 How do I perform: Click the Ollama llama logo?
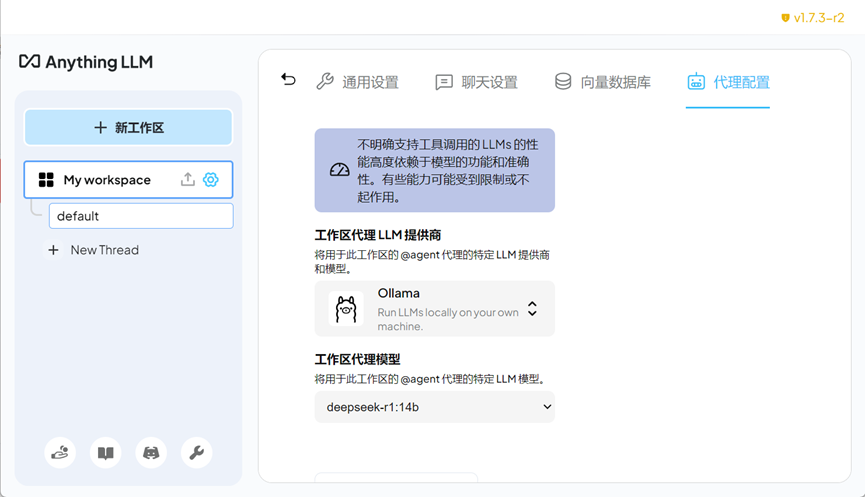coord(346,308)
